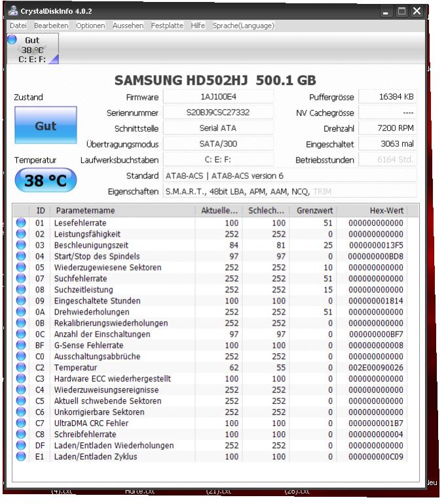The width and height of the screenshot is (446, 504).
Task: Click the Drehzahl field 7200 RPM
Action: [x=388, y=128]
